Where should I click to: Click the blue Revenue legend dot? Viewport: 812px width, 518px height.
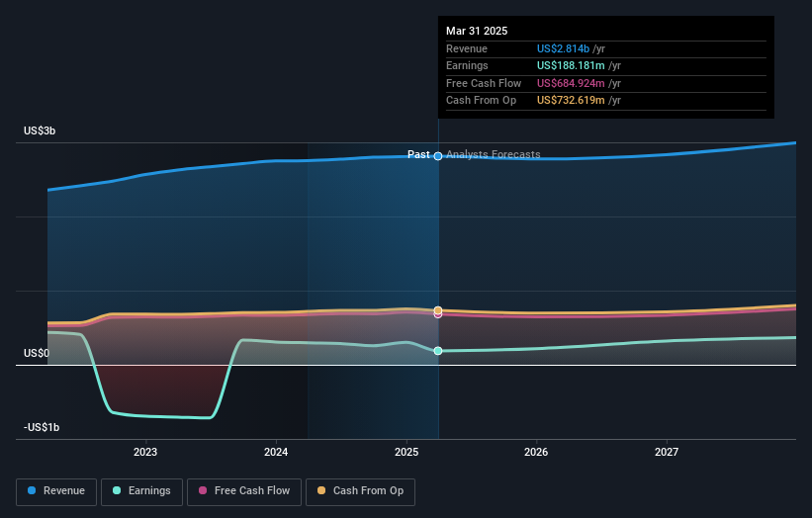point(32,490)
